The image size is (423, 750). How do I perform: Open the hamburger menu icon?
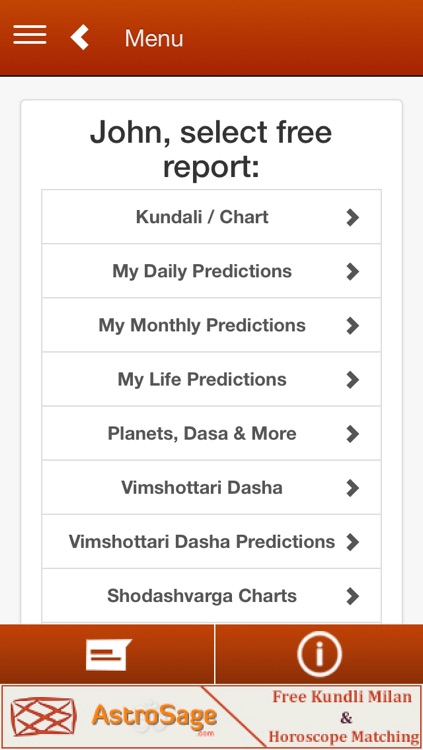[30, 35]
